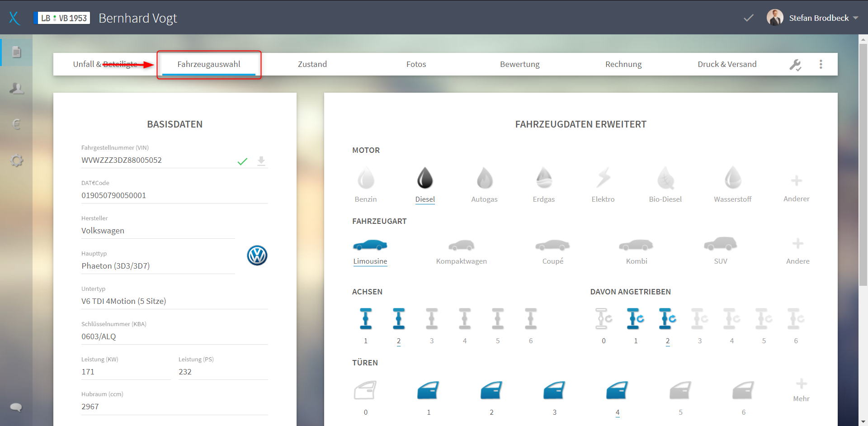Select Benzin fuel type
The width and height of the screenshot is (868, 426).
pyautogui.click(x=366, y=185)
